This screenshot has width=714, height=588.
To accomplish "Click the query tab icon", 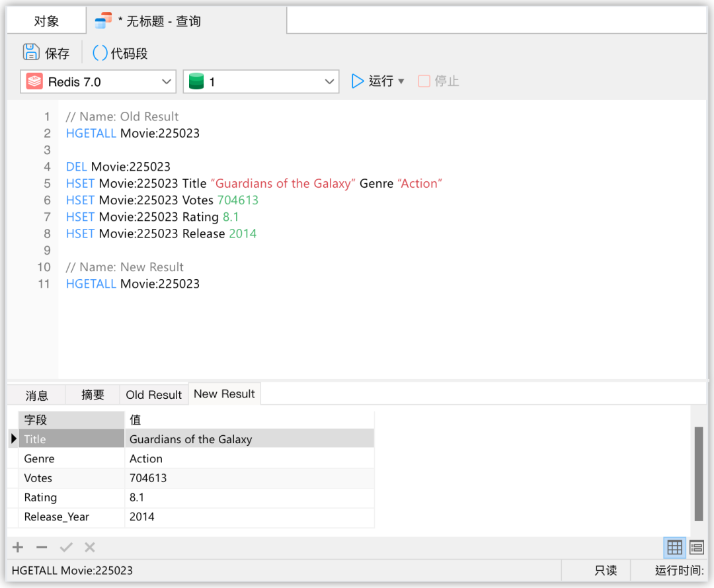I will tap(103, 21).
